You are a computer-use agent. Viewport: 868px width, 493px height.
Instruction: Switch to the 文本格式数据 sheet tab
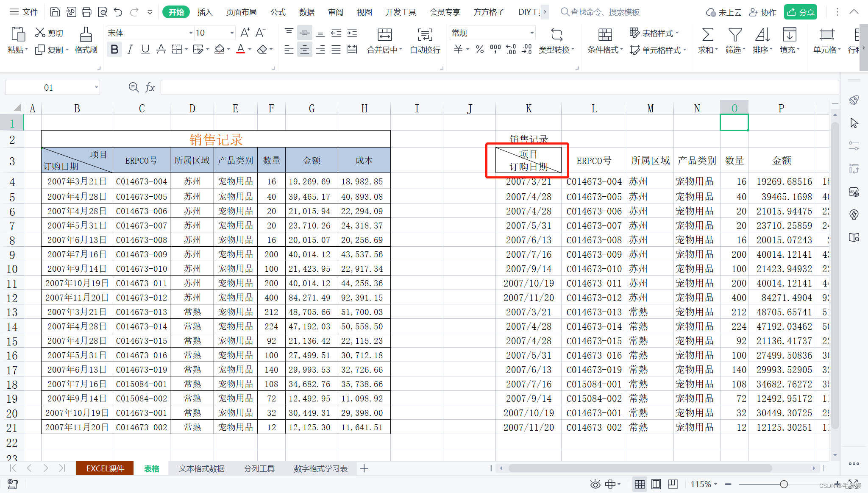click(x=202, y=468)
